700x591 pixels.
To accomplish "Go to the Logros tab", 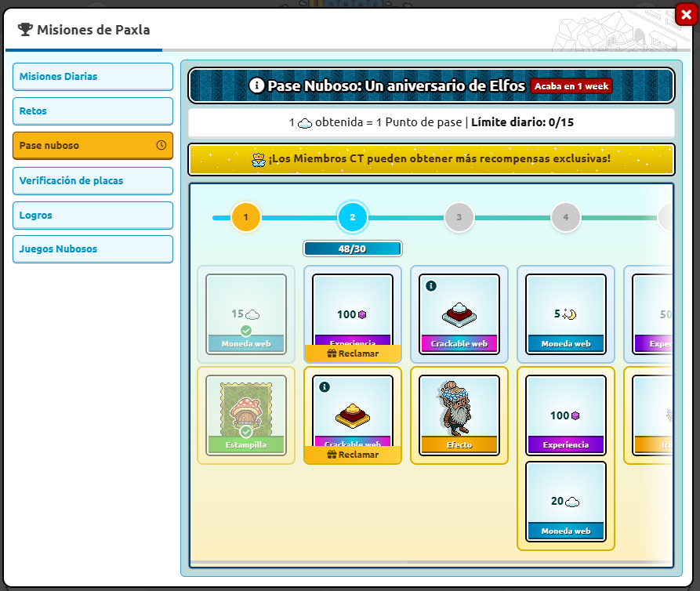I will pyautogui.click(x=92, y=215).
